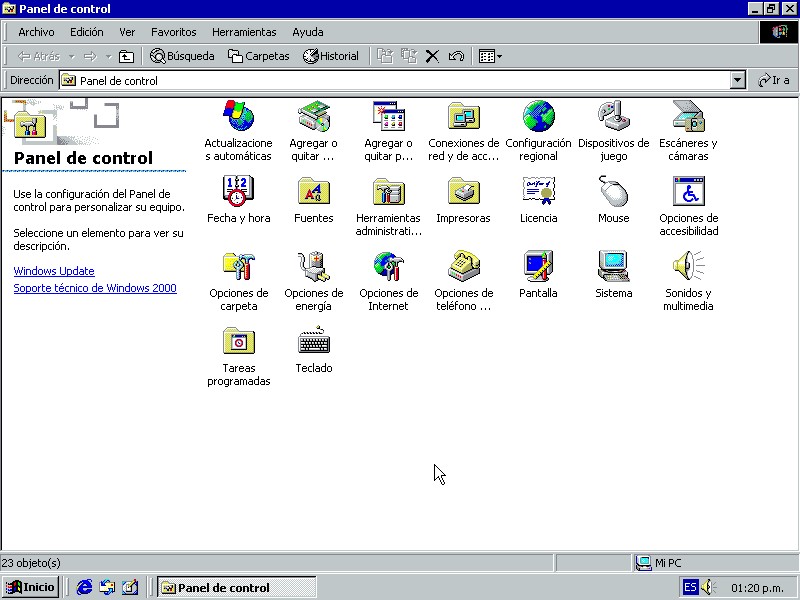The width and height of the screenshot is (800, 600).
Task: Open Opciones de energía icon
Action: coord(314,266)
